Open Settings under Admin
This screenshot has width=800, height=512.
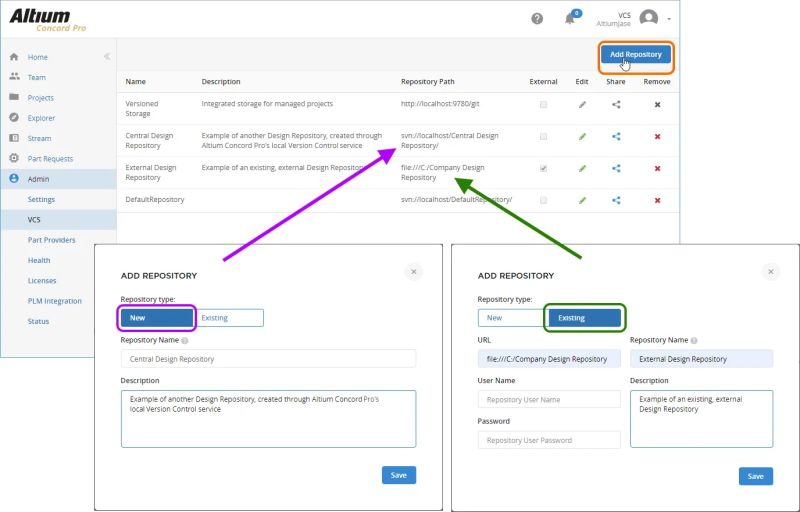click(41, 199)
